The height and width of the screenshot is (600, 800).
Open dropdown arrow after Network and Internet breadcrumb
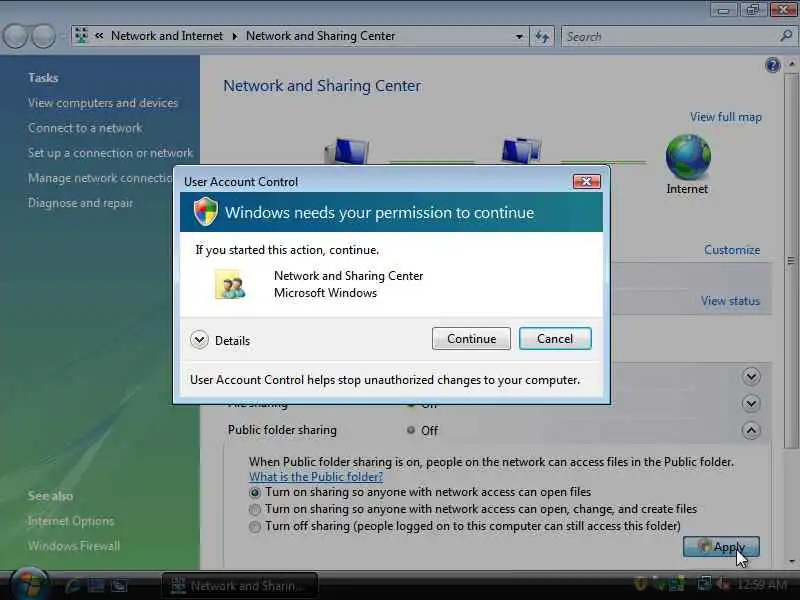click(x=235, y=36)
